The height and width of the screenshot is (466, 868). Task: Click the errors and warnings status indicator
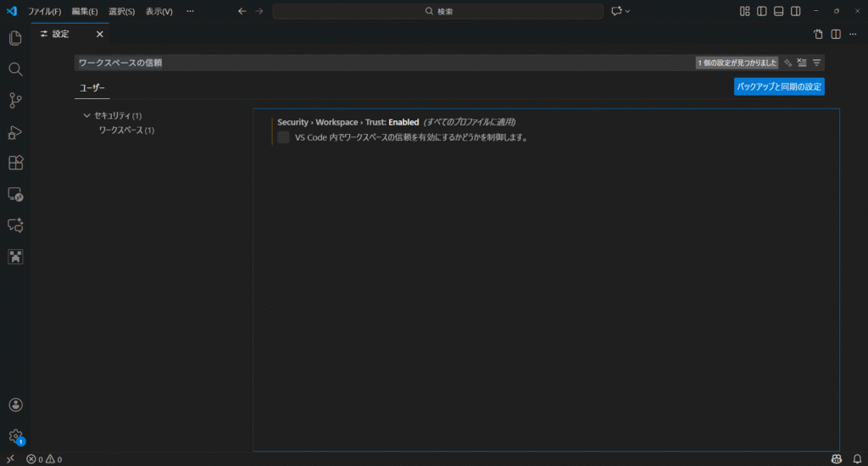coord(44,459)
